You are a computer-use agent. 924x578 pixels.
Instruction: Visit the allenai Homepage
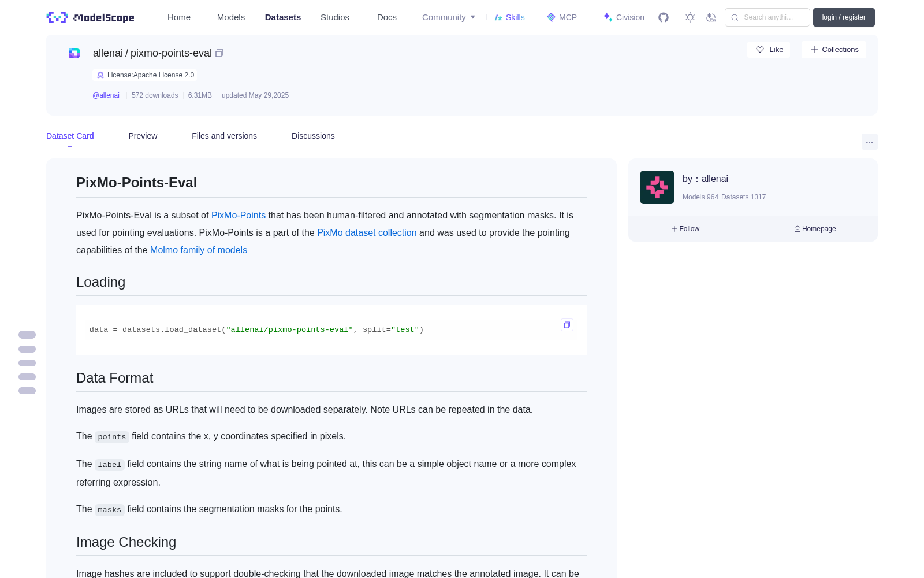[x=815, y=229]
